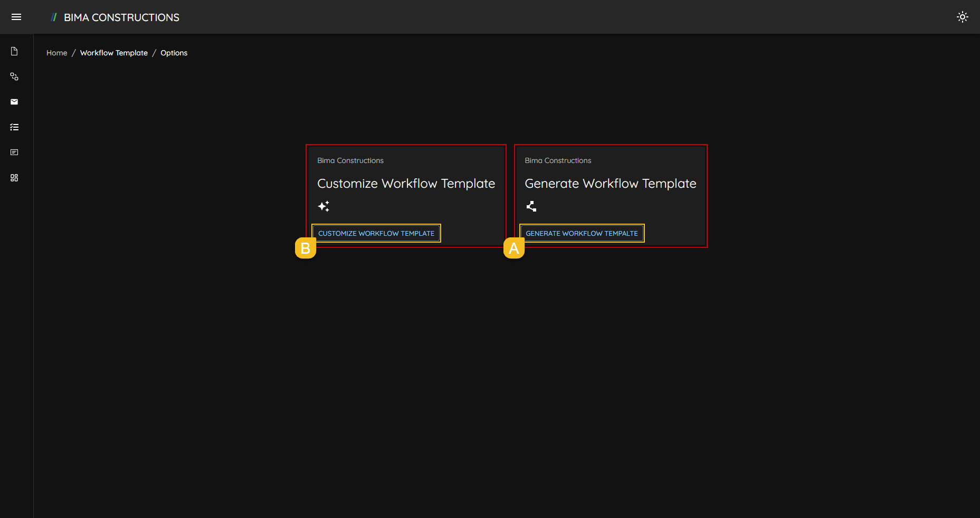980x518 pixels.
Task: Open the article/form sidebar icon
Action: 14,152
